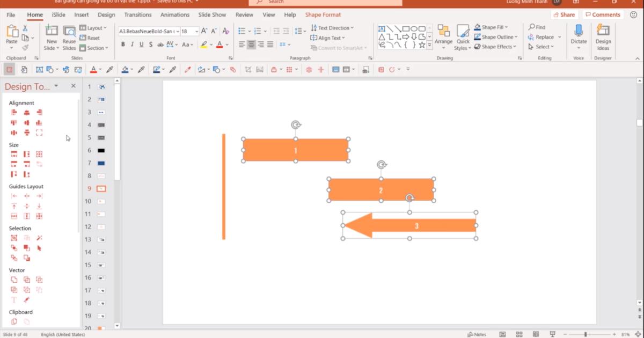Close the Design Tools pane
Viewport: 644px width, 338px height.
[x=74, y=86]
